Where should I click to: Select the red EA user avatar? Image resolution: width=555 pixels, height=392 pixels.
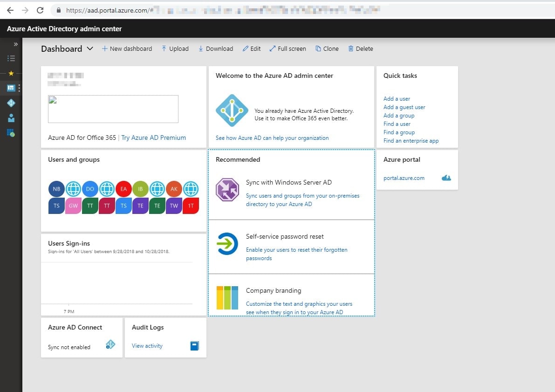point(123,189)
